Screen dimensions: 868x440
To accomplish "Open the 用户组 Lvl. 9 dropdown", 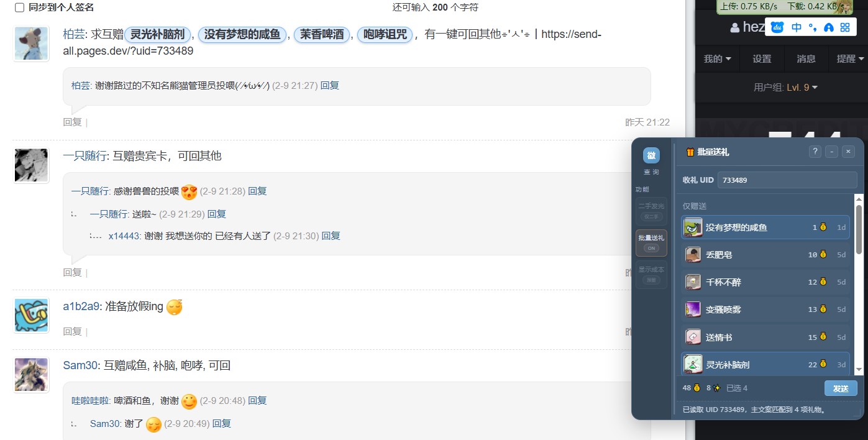I will pos(785,88).
